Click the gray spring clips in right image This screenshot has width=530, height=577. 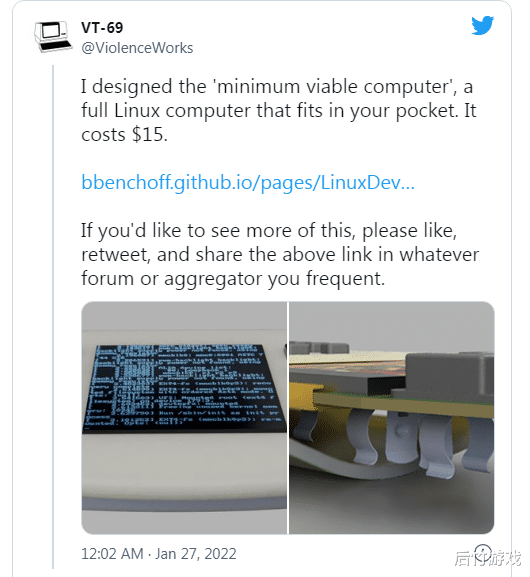point(398,440)
